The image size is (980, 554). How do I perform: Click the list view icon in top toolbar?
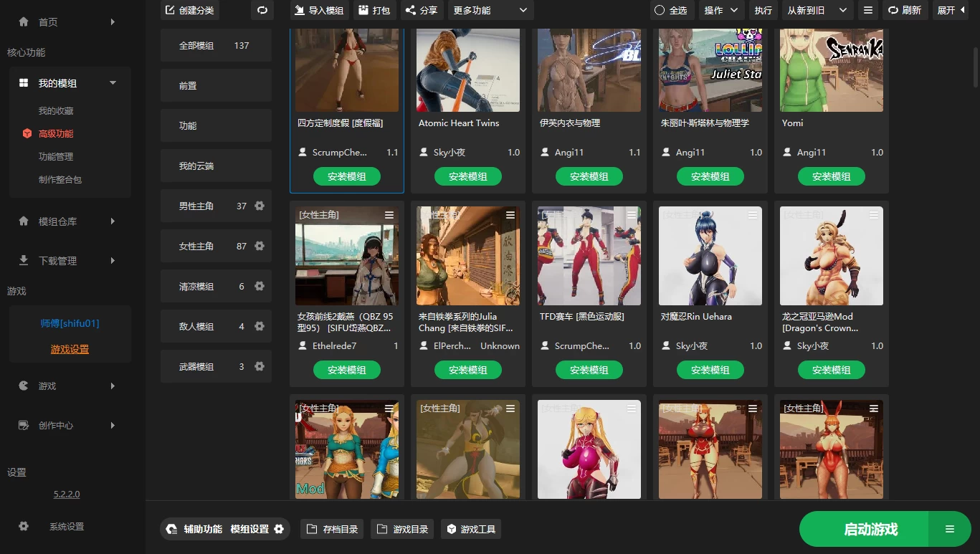coord(867,10)
